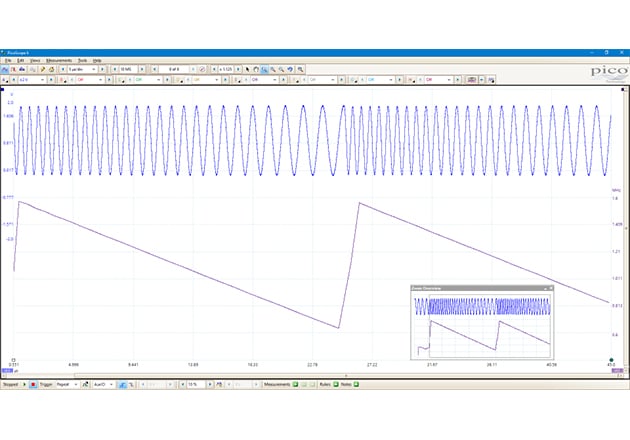Viewport: 630px width, 440px height.
Task: Open the Help menu
Action: coord(97,60)
